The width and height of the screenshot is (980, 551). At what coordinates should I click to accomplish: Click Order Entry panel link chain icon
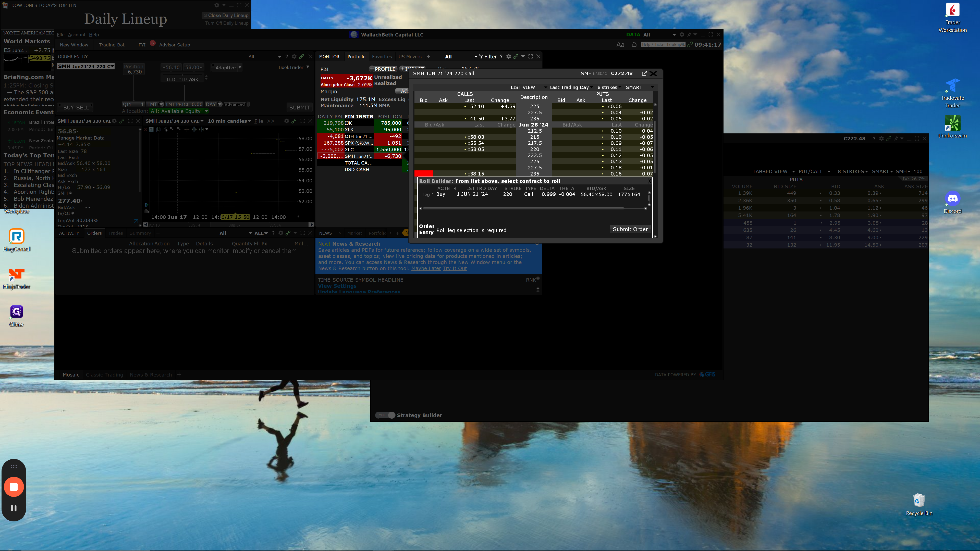click(302, 56)
